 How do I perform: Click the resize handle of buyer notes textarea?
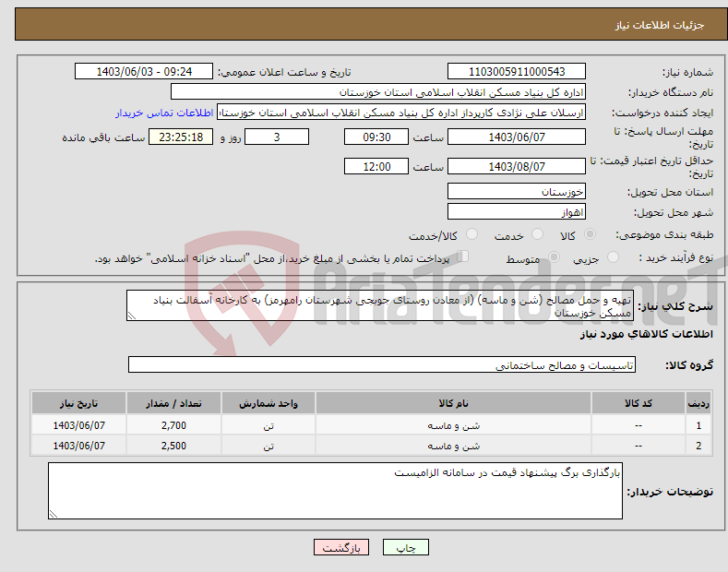pyautogui.click(x=54, y=514)
